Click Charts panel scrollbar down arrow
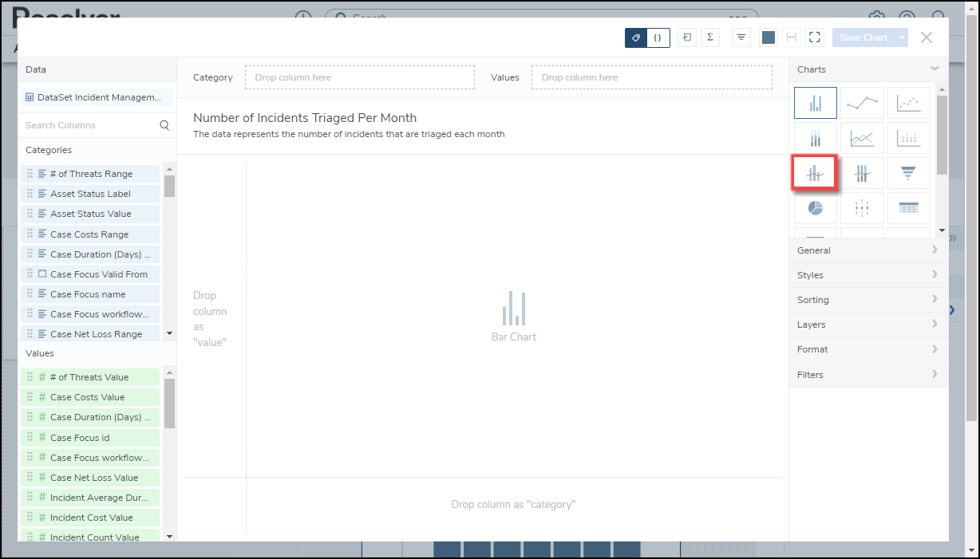Screen dimensions: 980x559 click(x=942, y=230)
